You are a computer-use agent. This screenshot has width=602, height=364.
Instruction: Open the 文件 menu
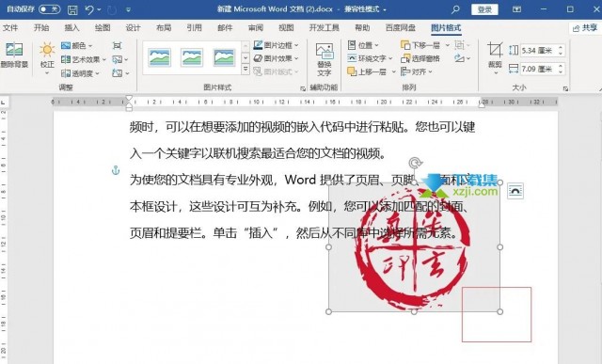point(10,27)
